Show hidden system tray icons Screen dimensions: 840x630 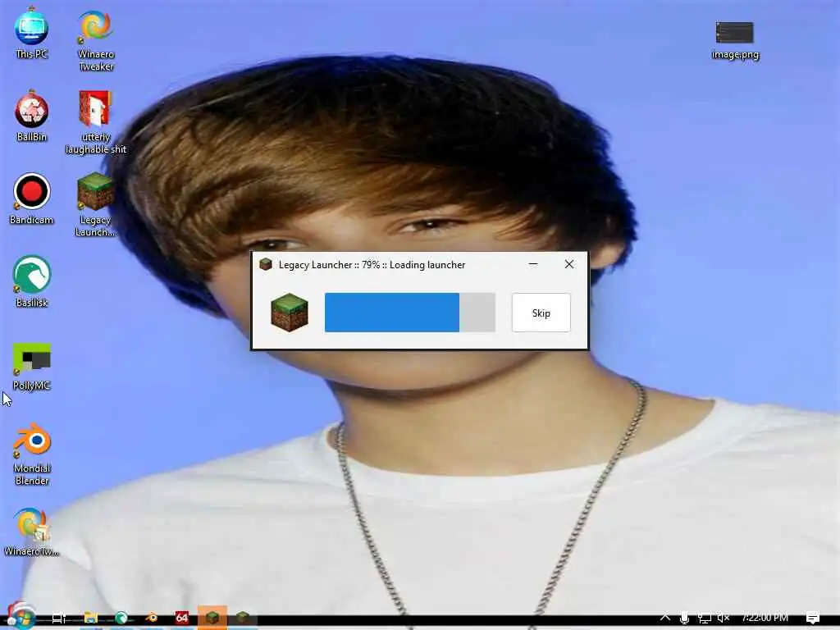pos(664,617)
